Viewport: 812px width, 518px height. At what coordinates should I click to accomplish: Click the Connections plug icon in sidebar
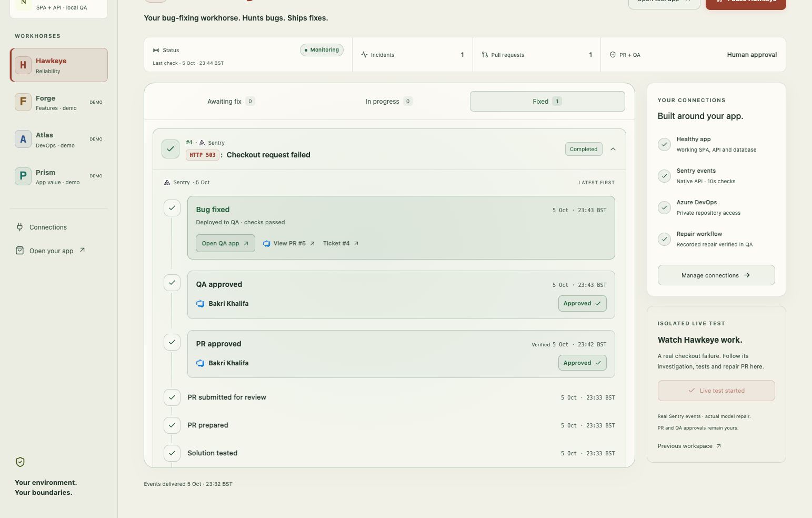click(x=19, y=227)
